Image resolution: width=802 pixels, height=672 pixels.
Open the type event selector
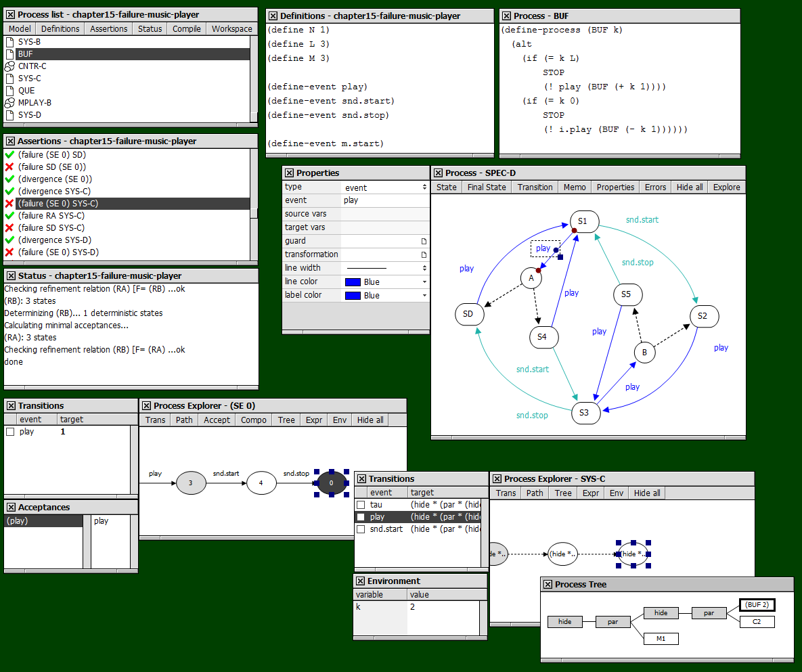[x=424, y=187]
